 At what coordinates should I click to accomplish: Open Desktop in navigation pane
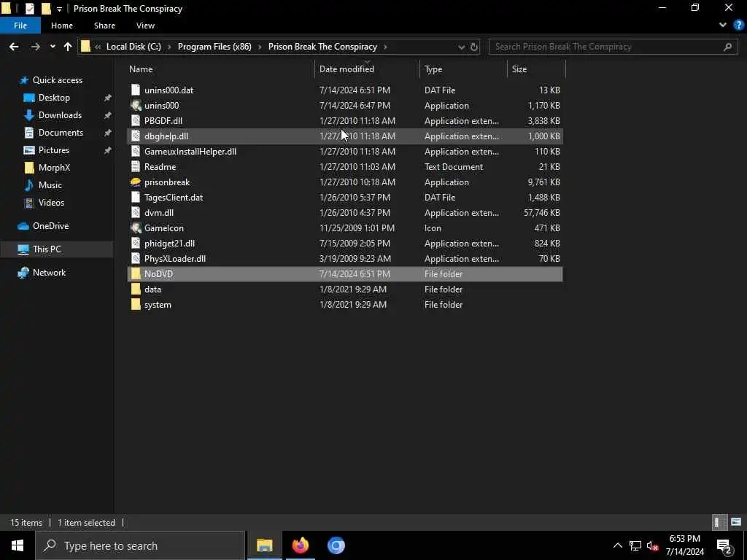[54, 98]
